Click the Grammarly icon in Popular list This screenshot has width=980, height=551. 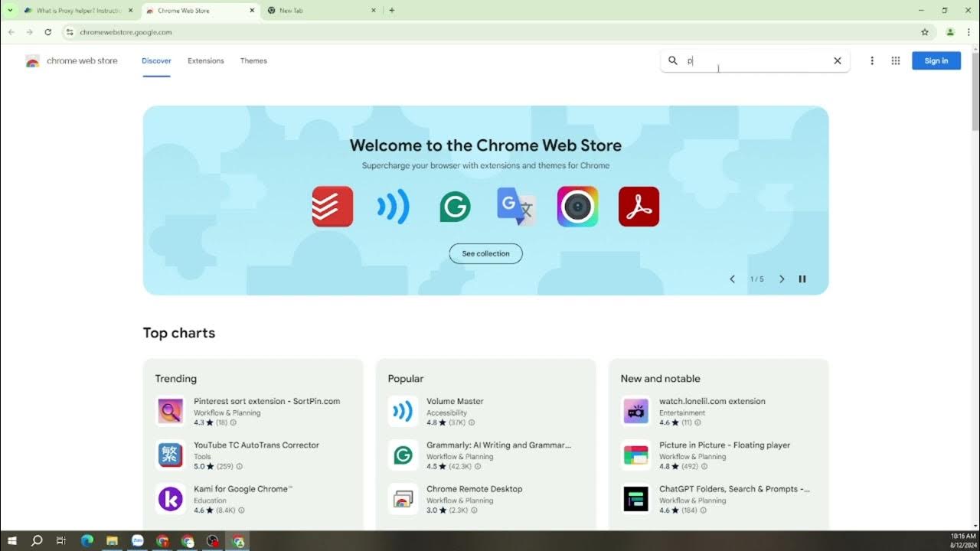tap(403, 455)
